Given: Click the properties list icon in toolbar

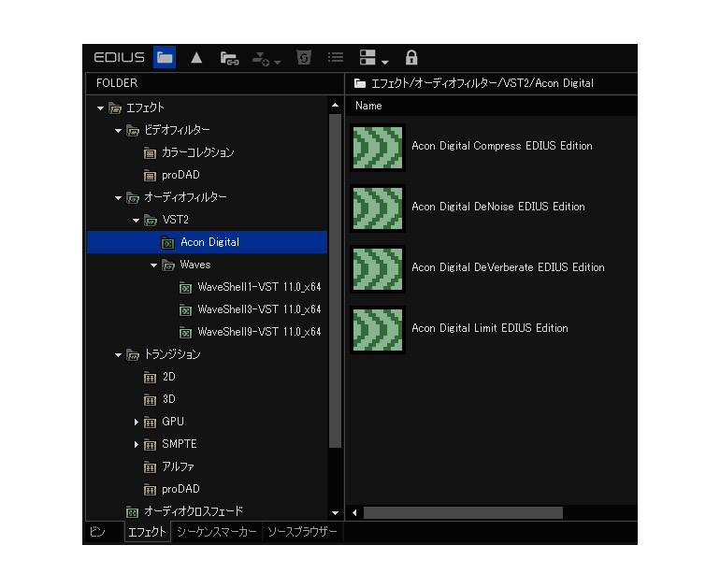Looking at the screenshot, I should 336,57.
